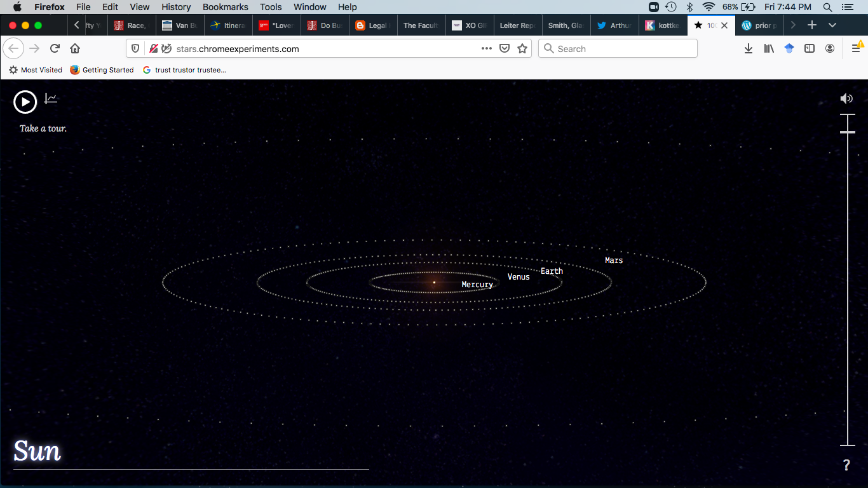Toggle the sidebar view icon

click(808, 48)
